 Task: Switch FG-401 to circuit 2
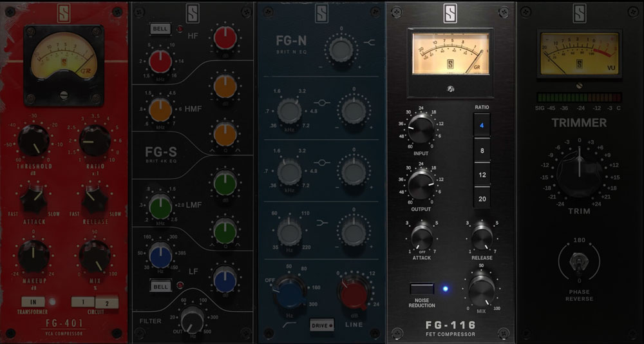point(106,301)
